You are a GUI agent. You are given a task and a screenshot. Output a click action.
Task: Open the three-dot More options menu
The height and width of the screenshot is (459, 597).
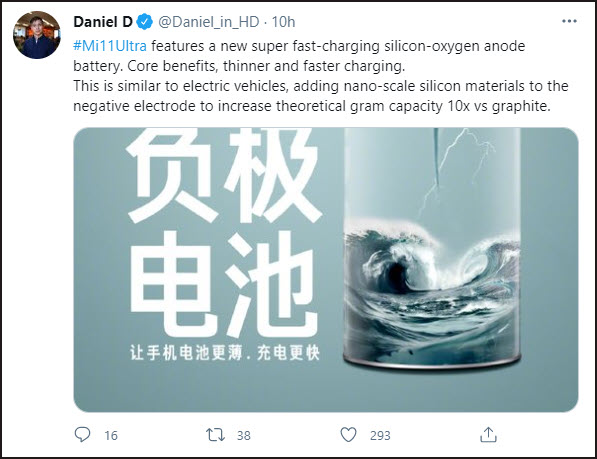569,21
